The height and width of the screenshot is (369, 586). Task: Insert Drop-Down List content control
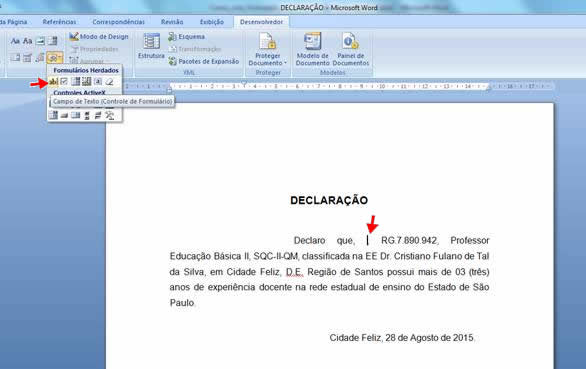point(15,57)
